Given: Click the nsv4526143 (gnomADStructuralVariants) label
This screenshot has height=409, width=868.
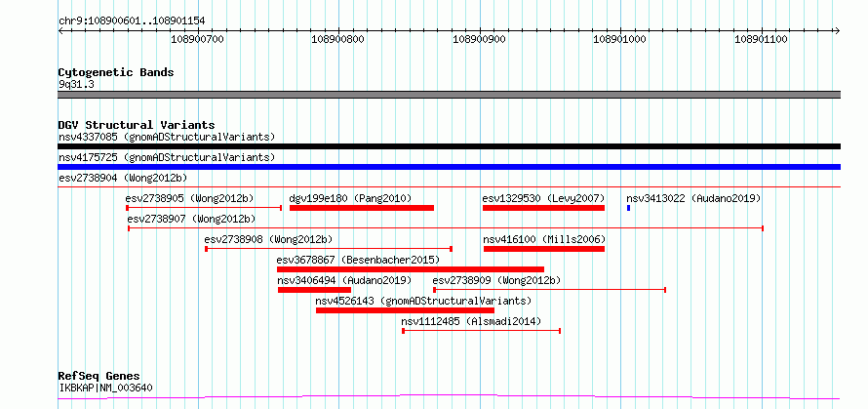Looking at the screenshot, I should click(423, 301).
